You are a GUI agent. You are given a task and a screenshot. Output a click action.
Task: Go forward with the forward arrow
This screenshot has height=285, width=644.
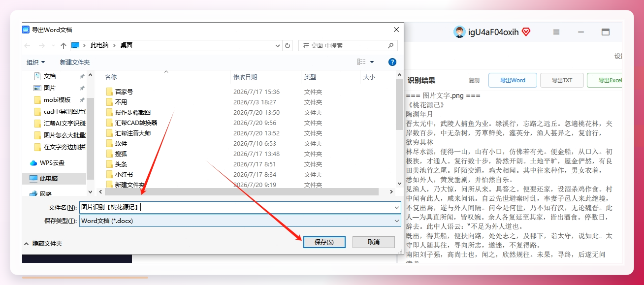[42, 46]
